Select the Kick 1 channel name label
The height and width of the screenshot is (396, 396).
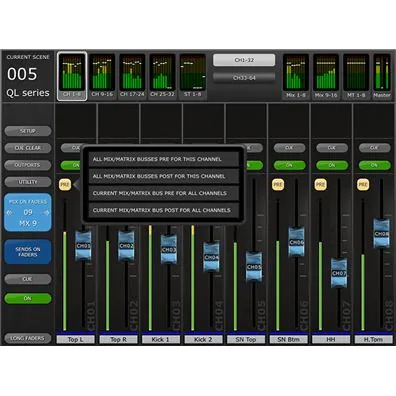[161, 340]
